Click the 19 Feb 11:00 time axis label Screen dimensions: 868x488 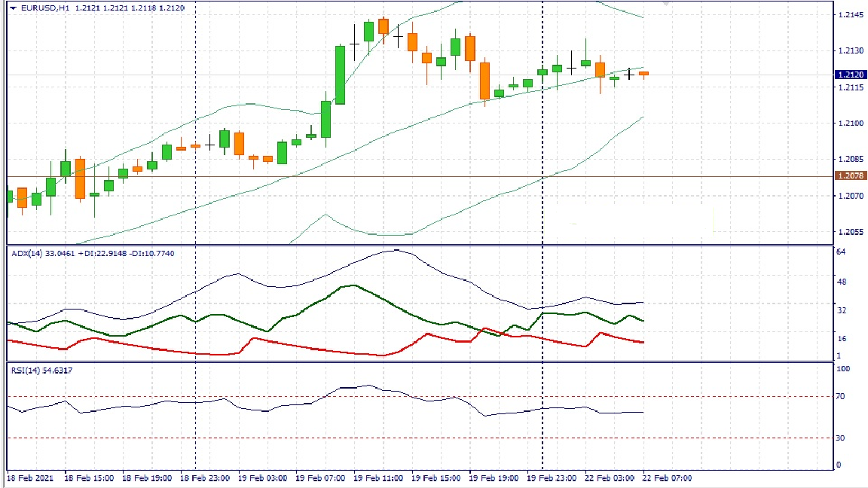tap(377, 478)
